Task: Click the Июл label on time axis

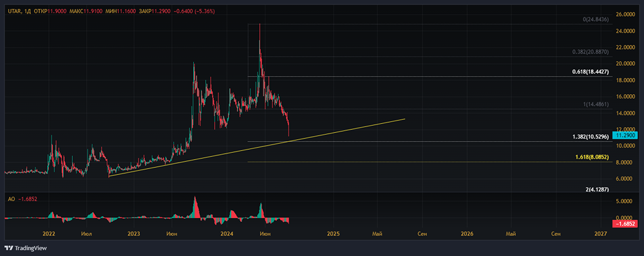Action: [87, 234]
